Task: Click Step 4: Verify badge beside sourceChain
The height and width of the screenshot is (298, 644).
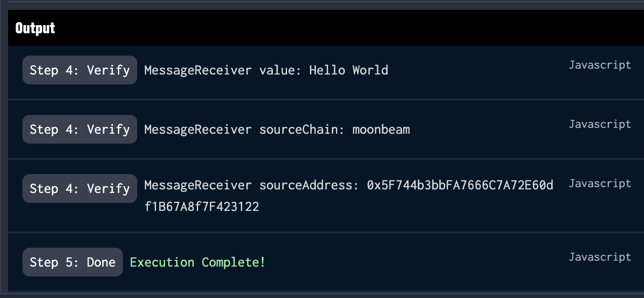Action: pos(79,129)
